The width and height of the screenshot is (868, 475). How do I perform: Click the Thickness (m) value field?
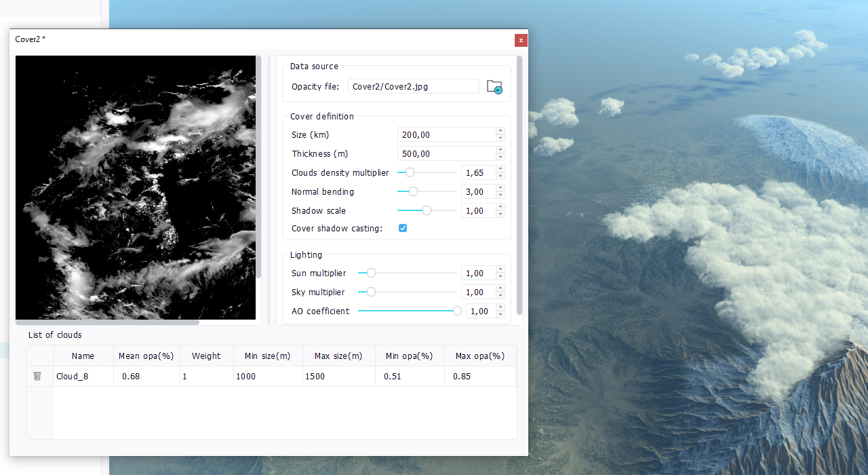[x=446, y=154]
